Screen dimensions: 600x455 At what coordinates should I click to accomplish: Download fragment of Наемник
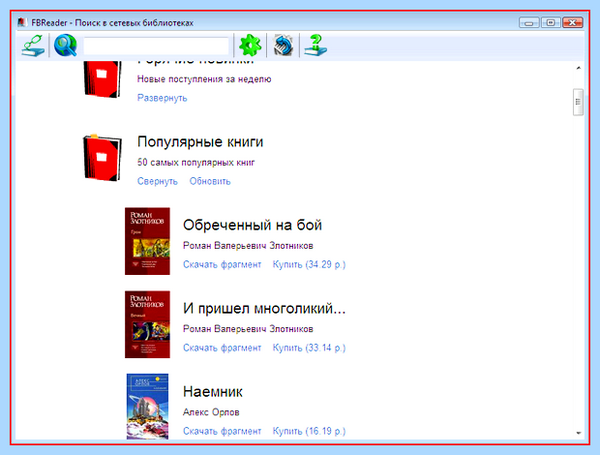pyautogui.click(x=222, y=431)
